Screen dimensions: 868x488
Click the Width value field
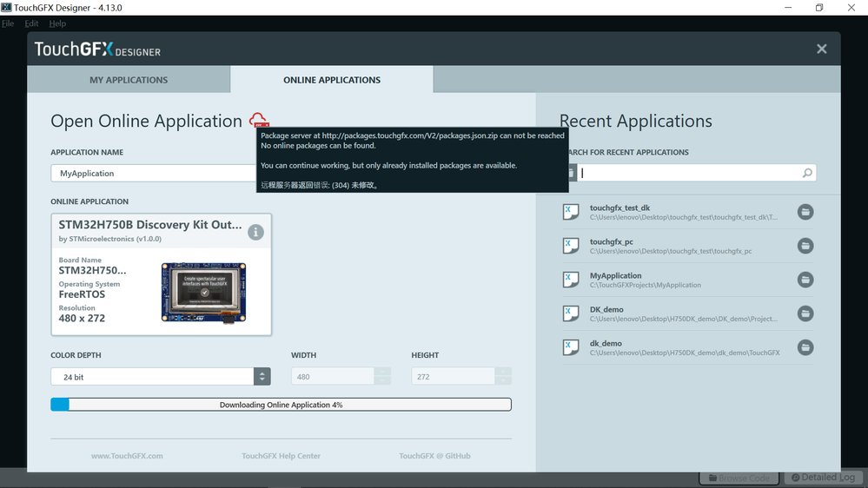click(x=333, y=376)
